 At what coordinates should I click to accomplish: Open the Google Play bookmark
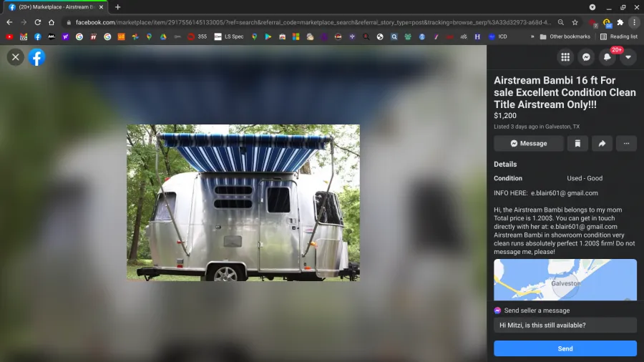tap(268, 36)
